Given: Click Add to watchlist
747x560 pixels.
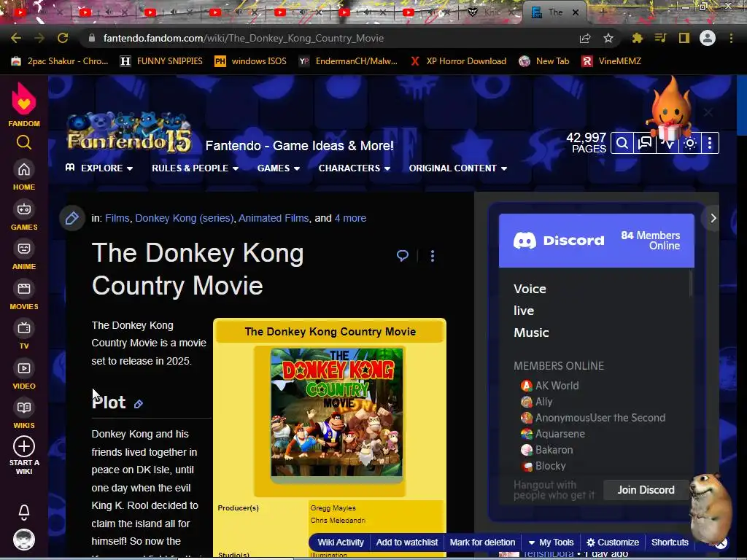Looking at the screenshot, I should coord(407,542).
